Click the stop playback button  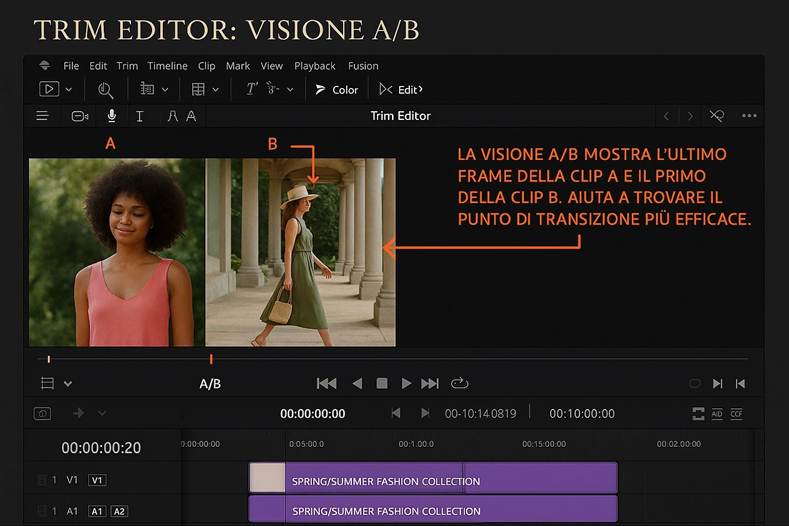381,383
